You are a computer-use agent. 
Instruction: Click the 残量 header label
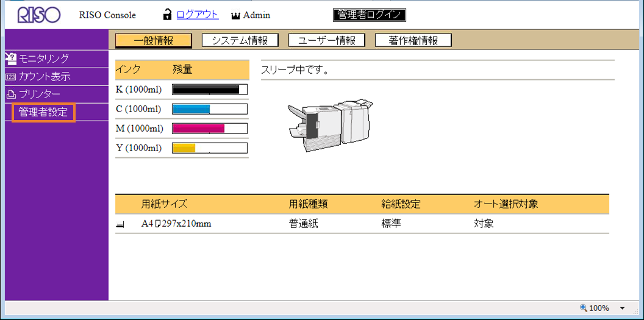(182, 69)
